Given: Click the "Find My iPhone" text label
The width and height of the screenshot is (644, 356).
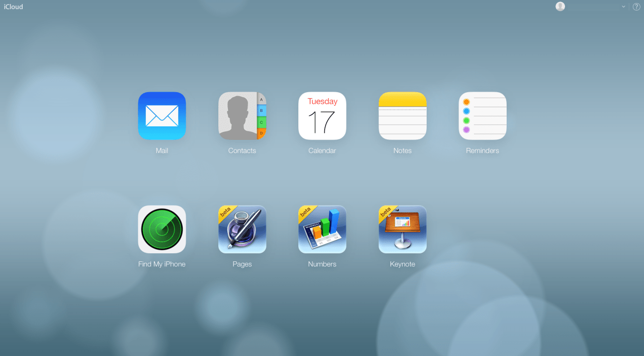Looking at the screenshot, I should (162, 264).
